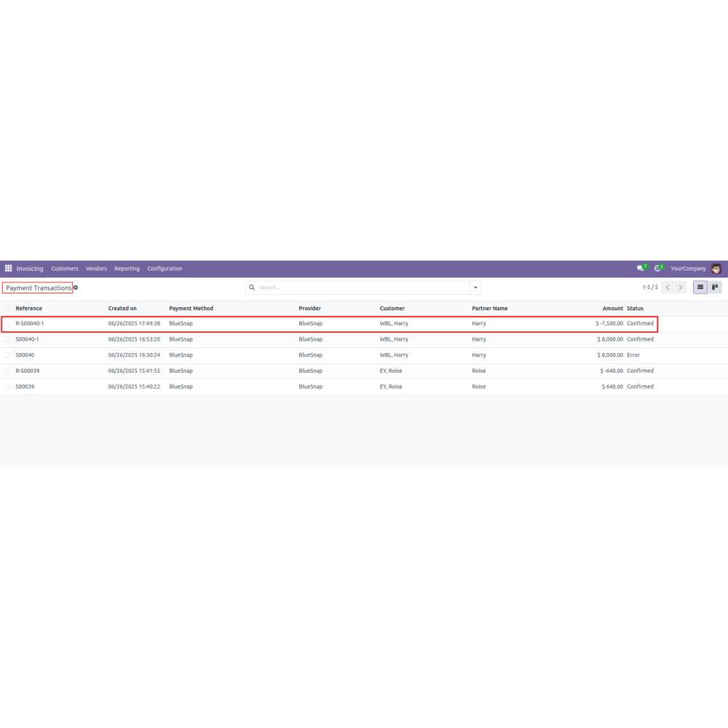Switch to list view

(700, 288)
